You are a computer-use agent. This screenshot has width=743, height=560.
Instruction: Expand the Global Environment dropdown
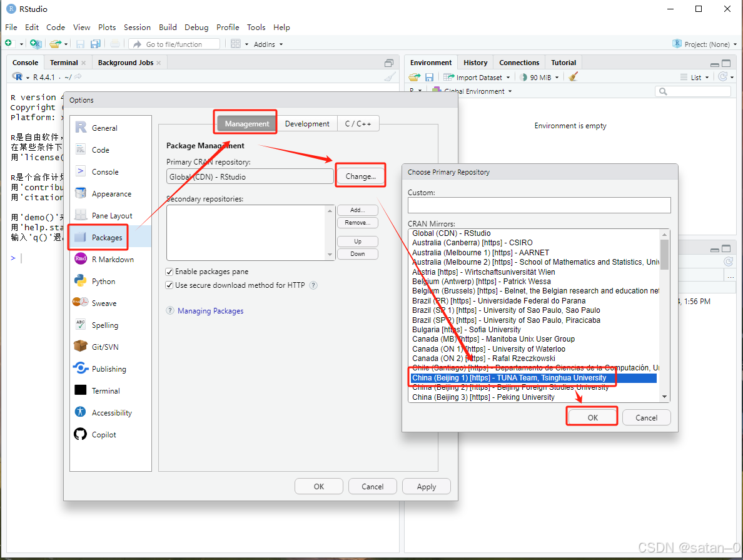(x=472, y=91)
